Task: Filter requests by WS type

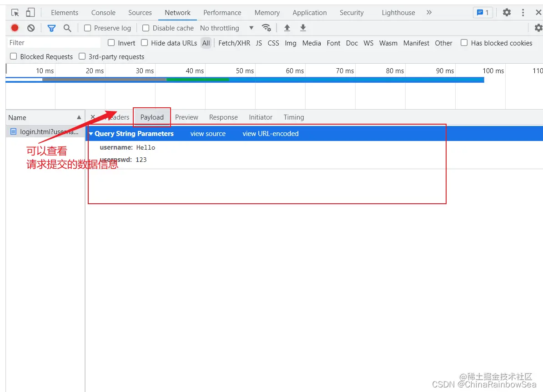Action: [x=368, y=43]
